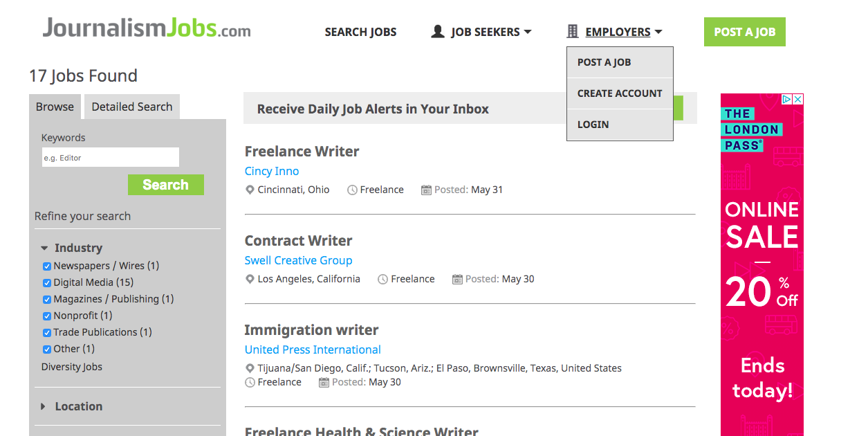Switch to the Detailed Search tab
The width and height of the screenshot is (868, 436).
[131, 107]
